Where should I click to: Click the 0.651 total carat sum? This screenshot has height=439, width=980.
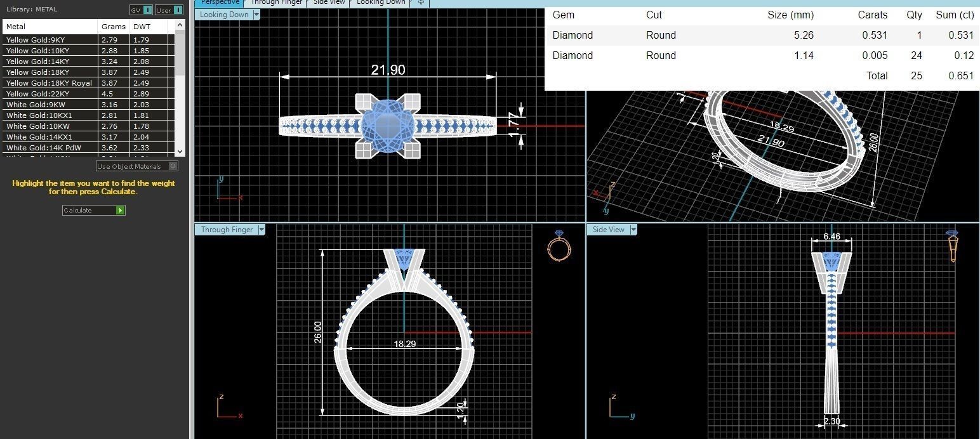(961, 75)
